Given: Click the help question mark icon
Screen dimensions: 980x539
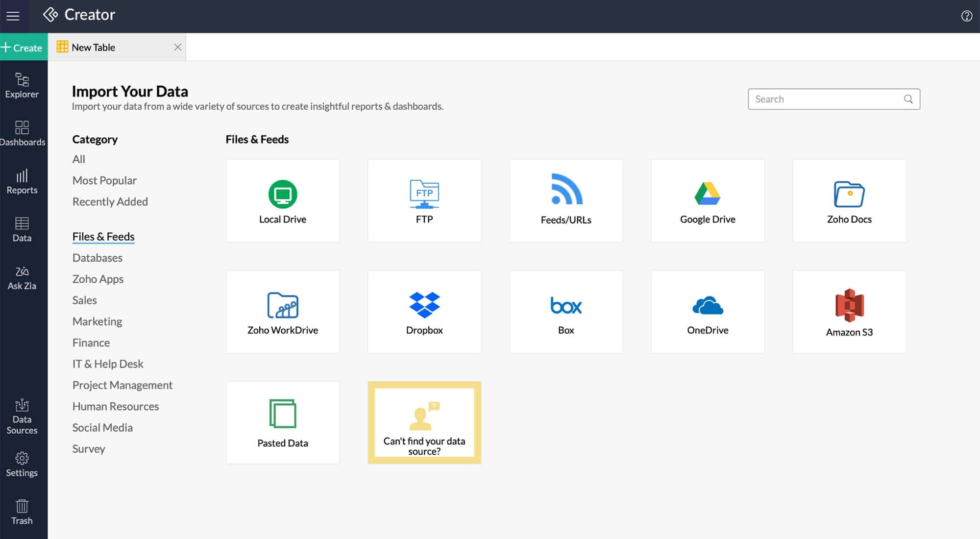Looking at the screenshot, I should (966, 16).
